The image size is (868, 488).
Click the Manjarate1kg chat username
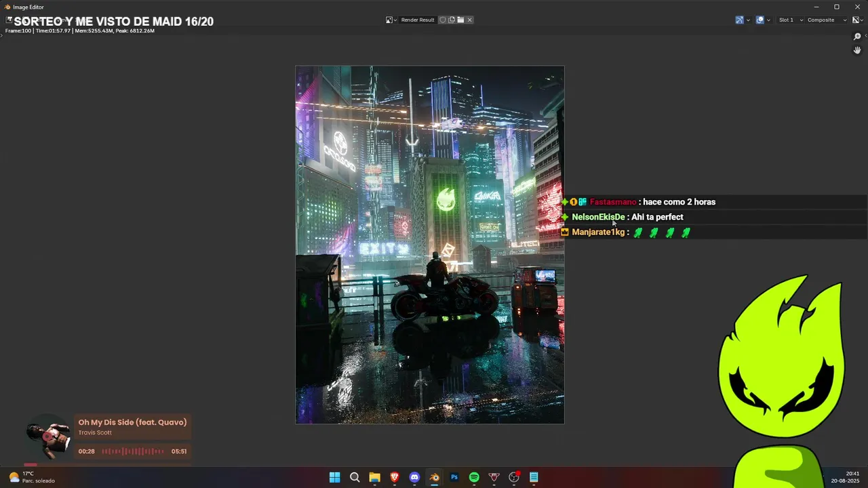pyautogui.click(x=598, y=232)
